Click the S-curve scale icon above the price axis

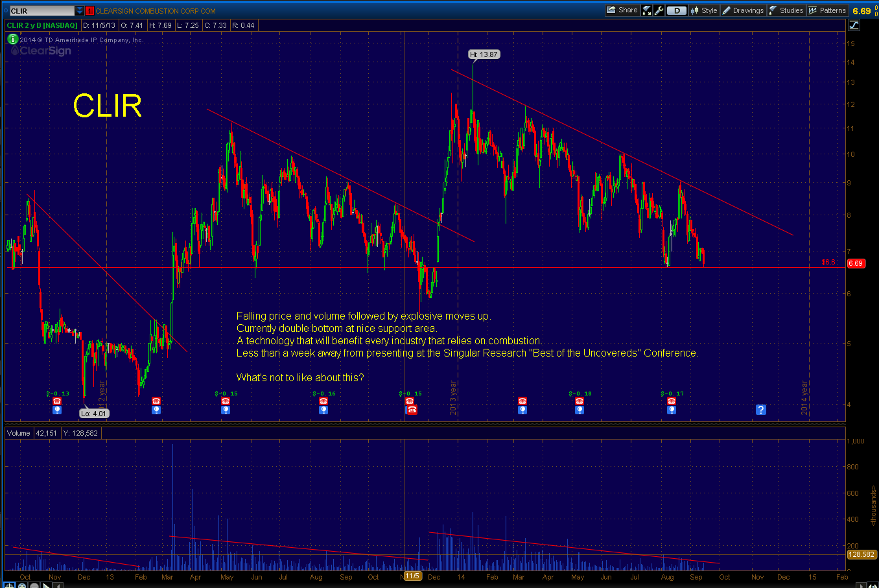[854, 25]
